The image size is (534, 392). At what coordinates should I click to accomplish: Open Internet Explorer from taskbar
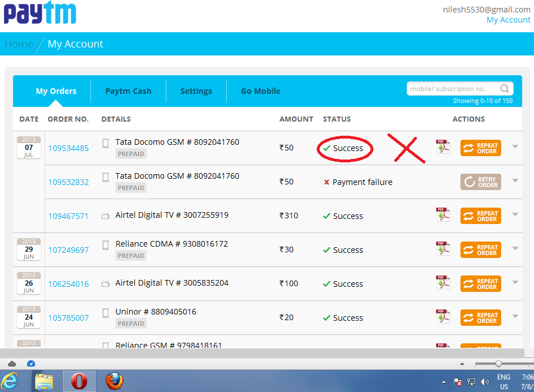pos(11,381)
